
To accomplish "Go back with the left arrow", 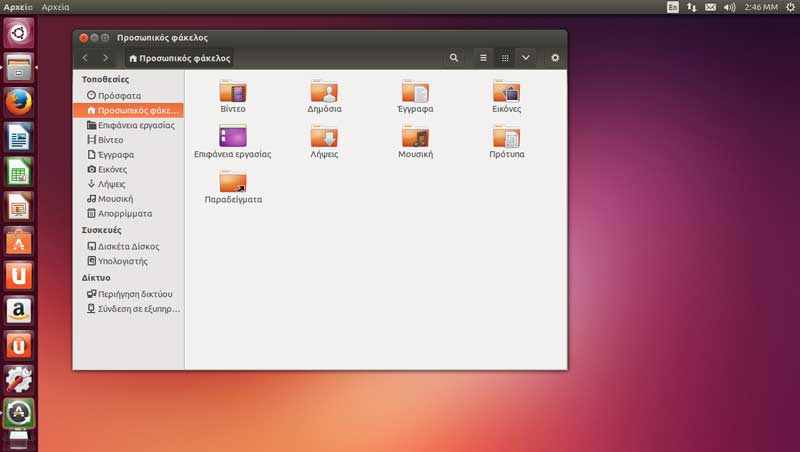I will tap(85, 58).
